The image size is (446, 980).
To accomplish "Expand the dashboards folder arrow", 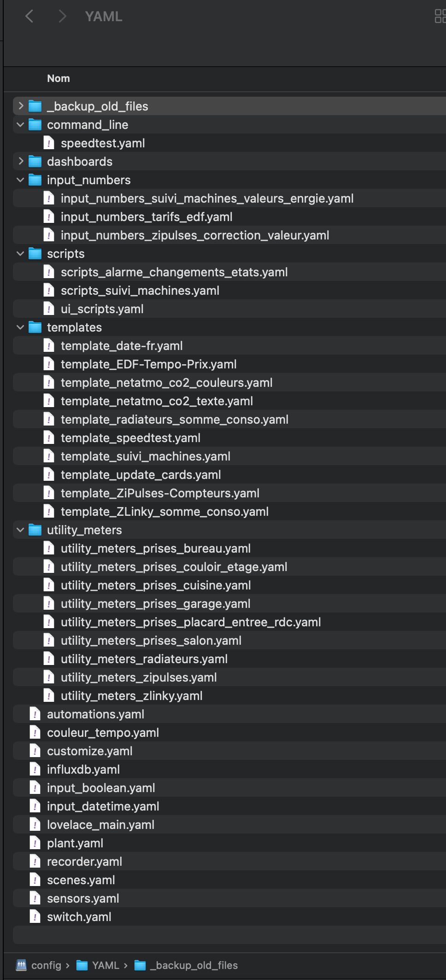I will click(x=21, y=162).
